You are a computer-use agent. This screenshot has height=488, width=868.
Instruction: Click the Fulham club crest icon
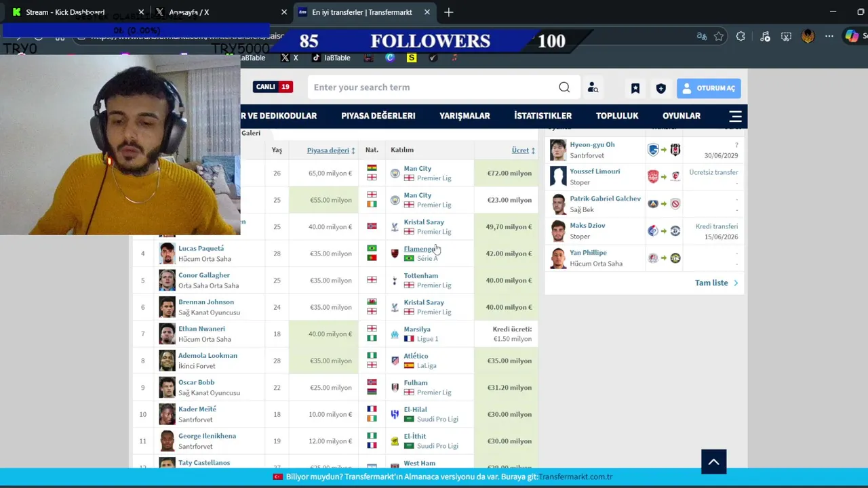pos(395,388)
